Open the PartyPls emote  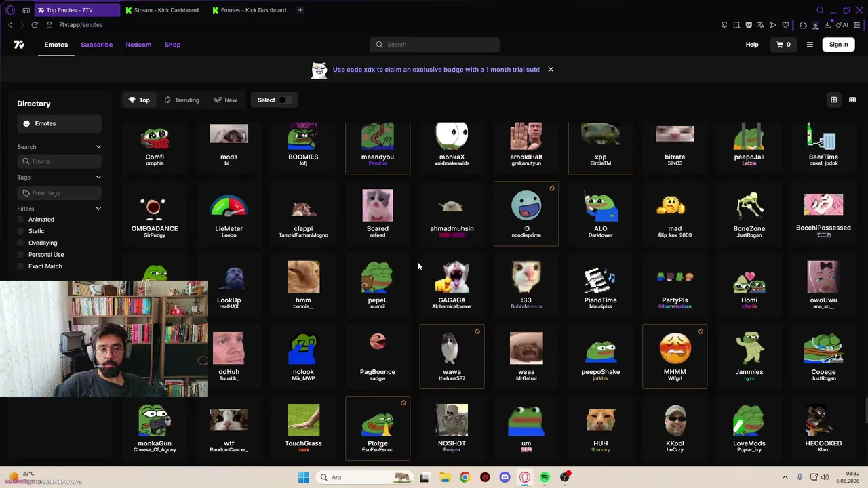(x=675, y=285)
